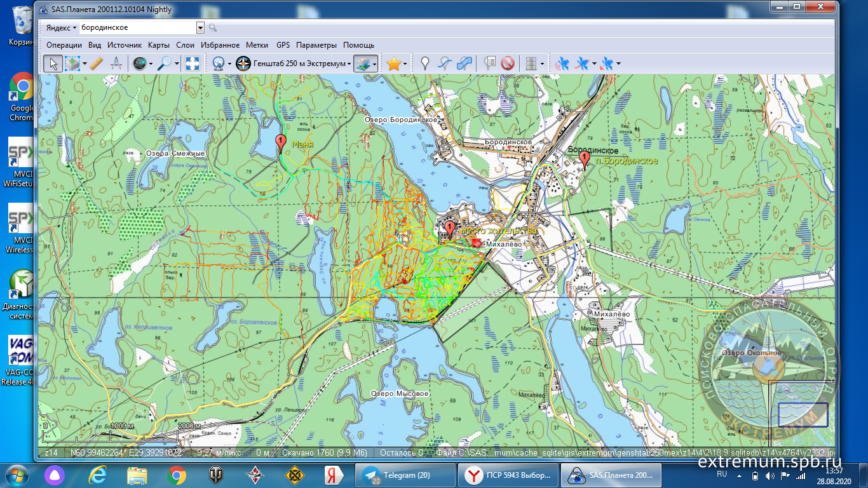Switch to the Telegram (20) taskbar window

click(405, 475)
